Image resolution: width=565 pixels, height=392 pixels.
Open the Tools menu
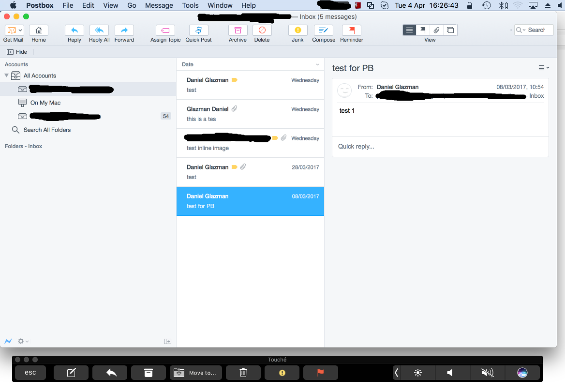tap(190, 5)
